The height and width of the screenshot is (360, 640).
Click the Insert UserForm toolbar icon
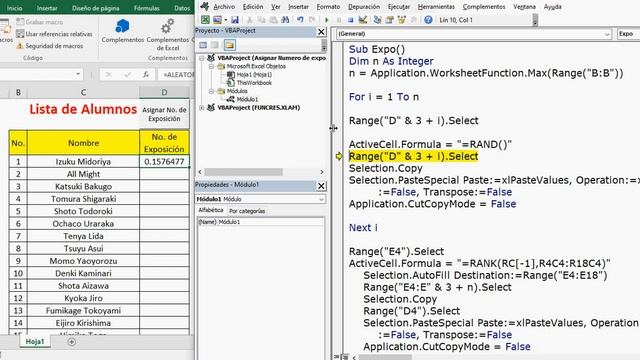point(217,20)
